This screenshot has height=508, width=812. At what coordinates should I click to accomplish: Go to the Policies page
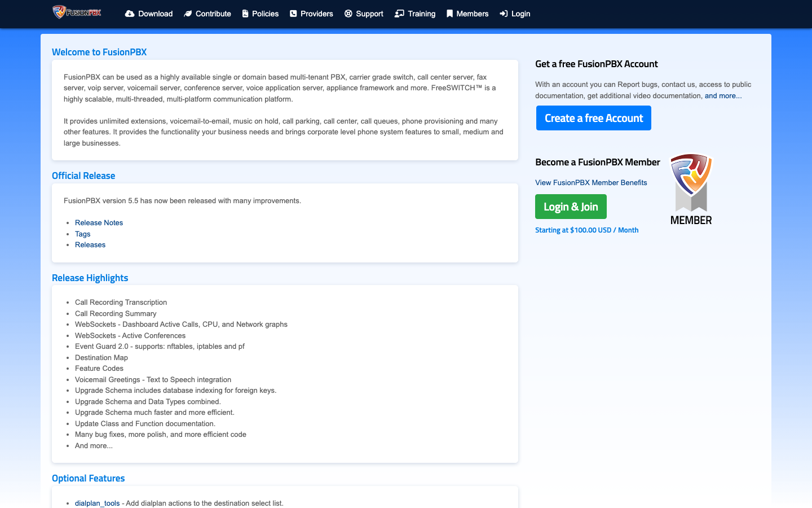tap(261, 14)
